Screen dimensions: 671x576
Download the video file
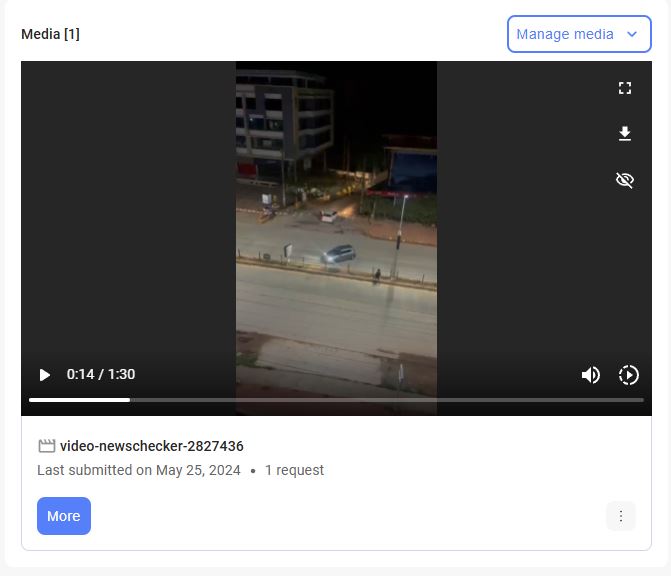[625, 134]
